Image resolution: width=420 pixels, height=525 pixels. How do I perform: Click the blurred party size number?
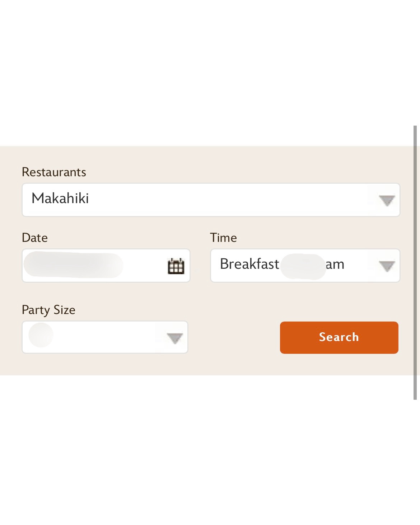click(x=41, y=335)
